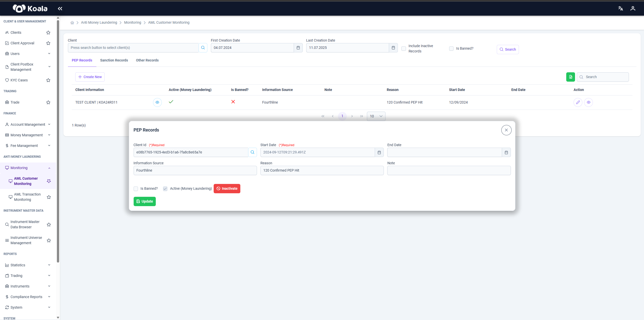The image size is (644, 320).
Task: Favorite the KYC Cases star icon
Action: coord(48,80)
